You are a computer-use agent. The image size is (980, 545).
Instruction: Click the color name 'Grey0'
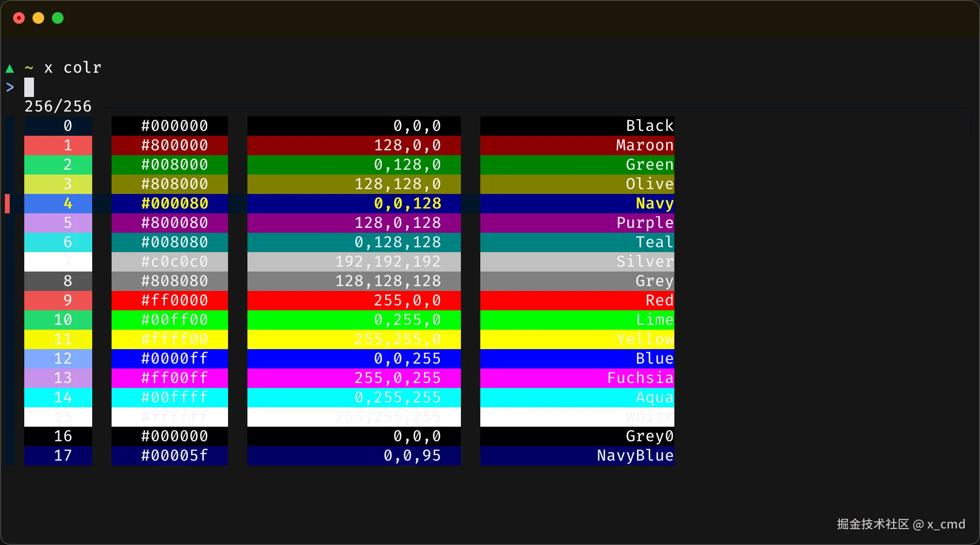[650, 436]
